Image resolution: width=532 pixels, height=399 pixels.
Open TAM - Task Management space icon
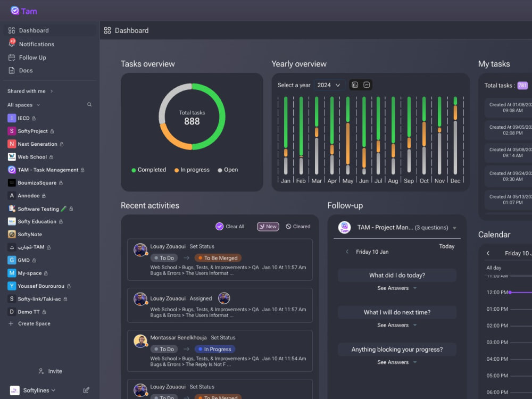12,170
